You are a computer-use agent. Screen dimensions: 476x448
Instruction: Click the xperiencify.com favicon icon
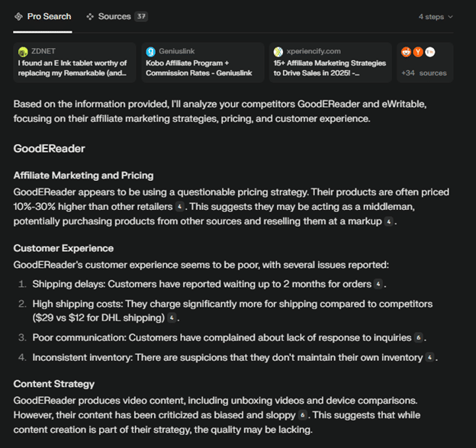[x=279, y=51]
